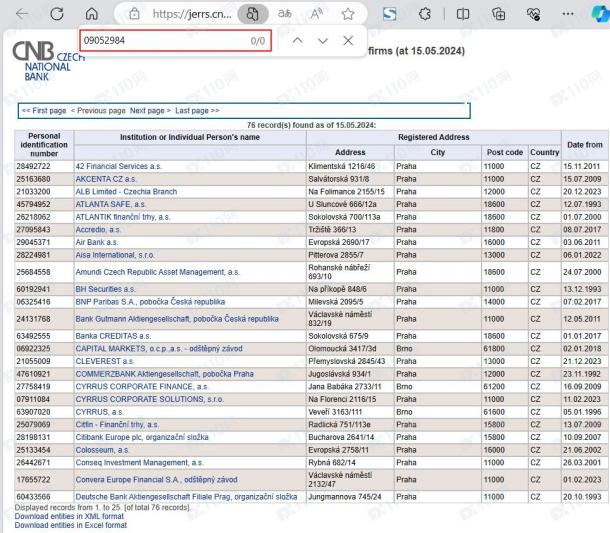Go back using the browser back arrow
This screenshot has height=533, width=610.
pos(22,14)
